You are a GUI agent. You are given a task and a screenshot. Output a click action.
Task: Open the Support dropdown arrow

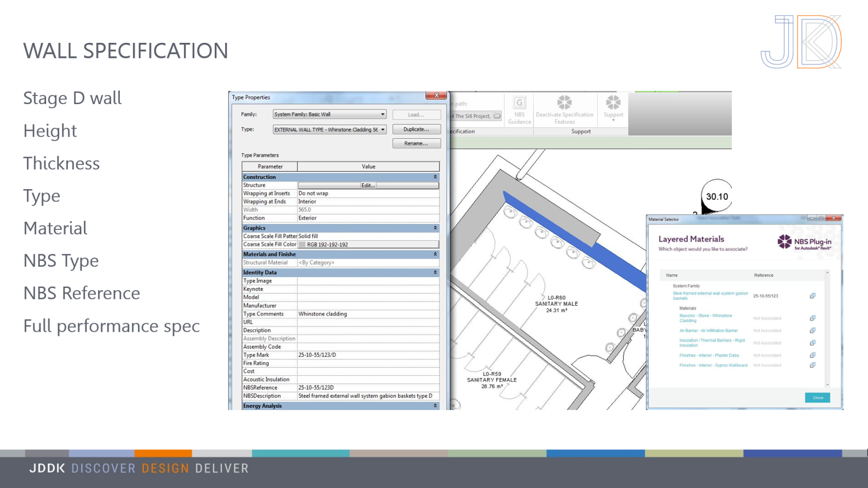point(613,120)
